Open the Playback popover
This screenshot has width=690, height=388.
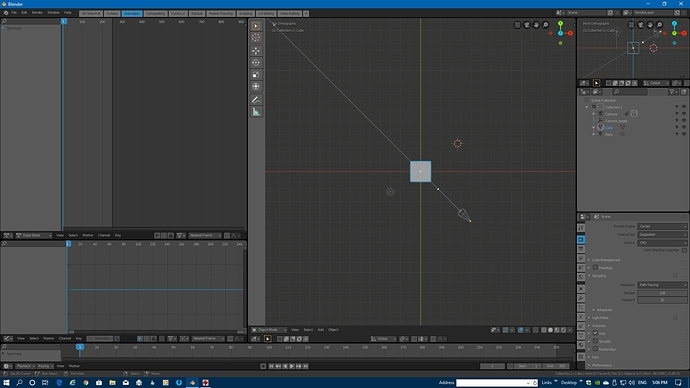coord(25,366)
